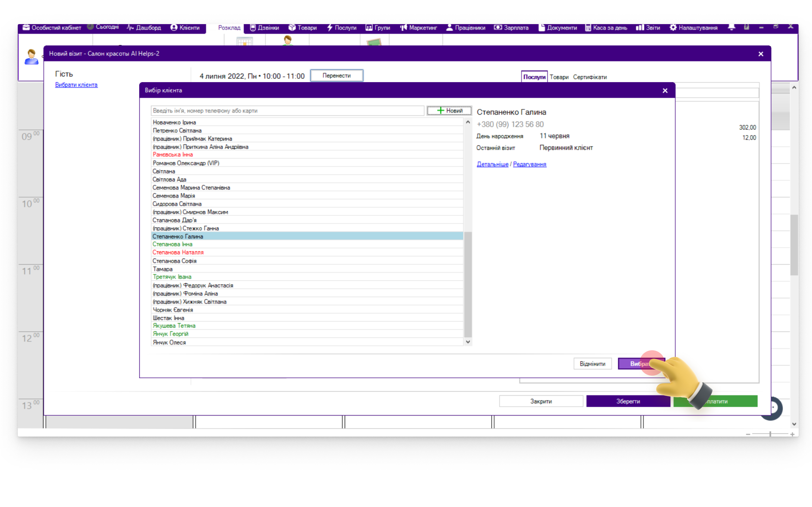
Task: Select client Чорняк Євгенія
Action: click(307, 310)
